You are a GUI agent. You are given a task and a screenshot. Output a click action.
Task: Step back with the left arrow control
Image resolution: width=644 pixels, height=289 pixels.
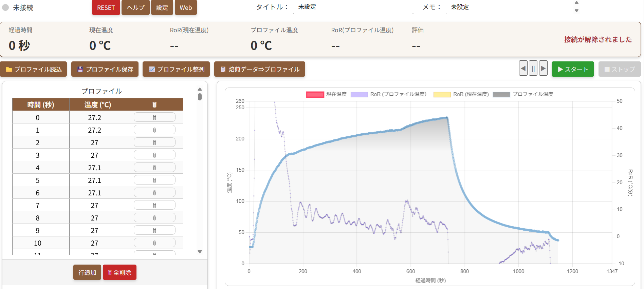tap(523, 69)
